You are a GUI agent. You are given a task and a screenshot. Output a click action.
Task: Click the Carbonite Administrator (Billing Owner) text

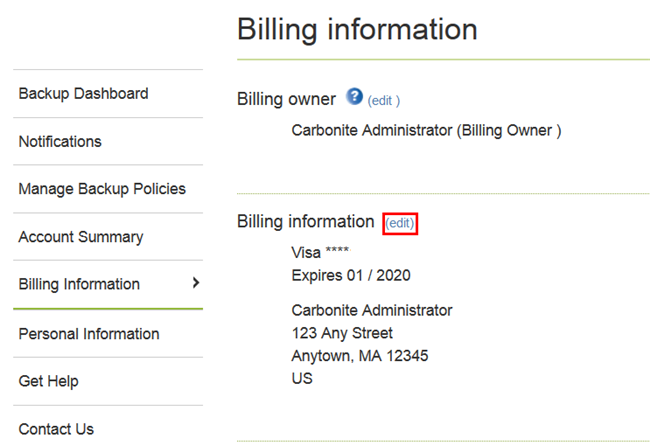pyautogui.click(x=426, y=130)
